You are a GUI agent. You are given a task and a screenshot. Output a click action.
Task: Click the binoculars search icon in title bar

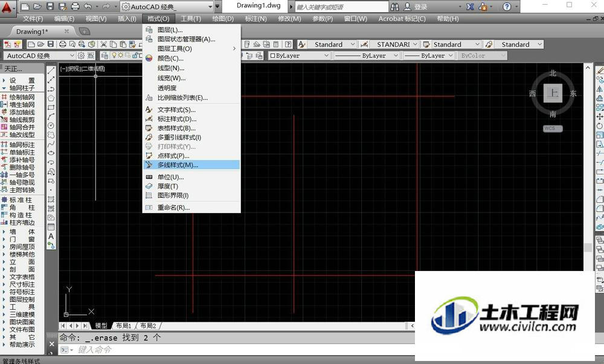395,7
